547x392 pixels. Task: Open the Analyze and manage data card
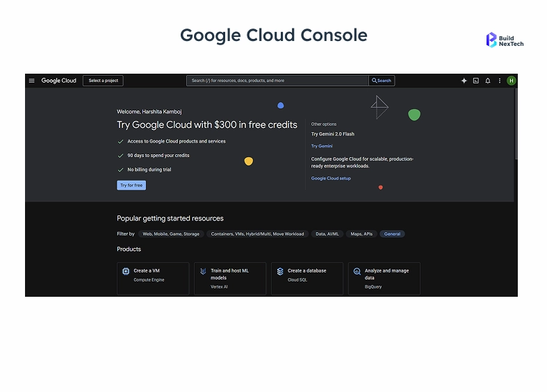384,279
